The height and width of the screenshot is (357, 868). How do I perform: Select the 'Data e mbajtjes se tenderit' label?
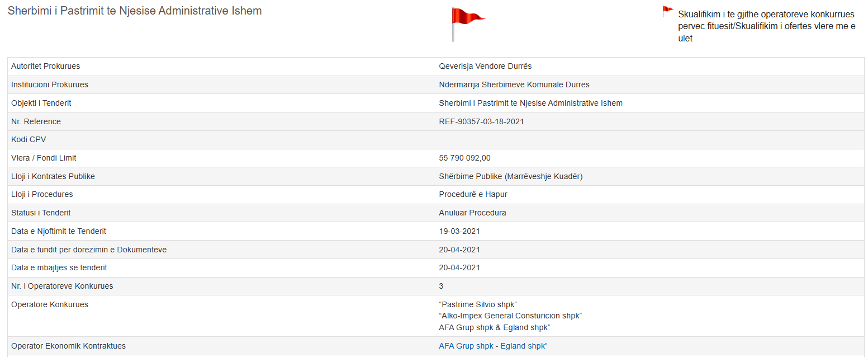click(59, 267)
